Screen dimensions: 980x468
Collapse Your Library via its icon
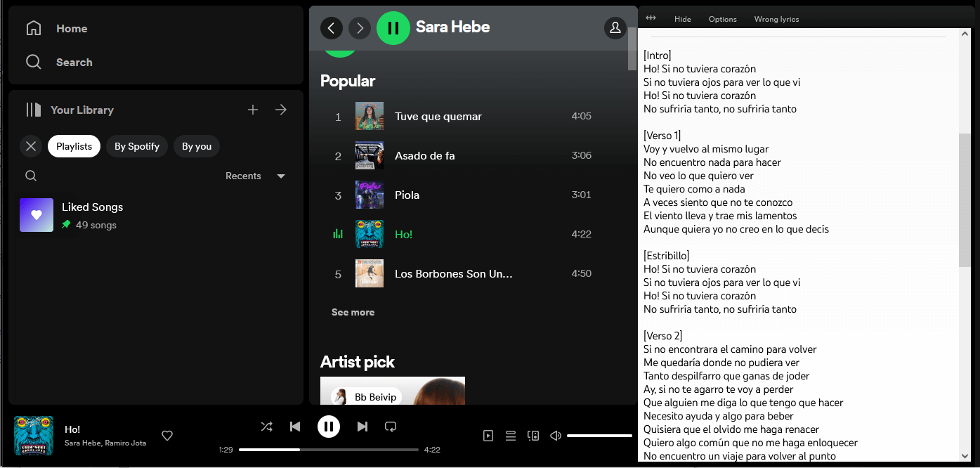tap(33, 110)
